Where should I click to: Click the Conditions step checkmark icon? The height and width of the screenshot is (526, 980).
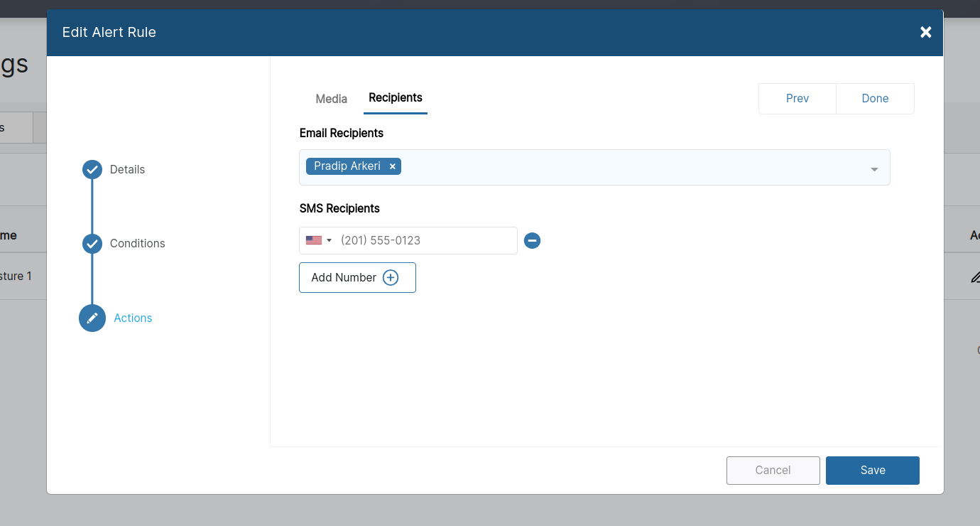click(x=92, y=243)
